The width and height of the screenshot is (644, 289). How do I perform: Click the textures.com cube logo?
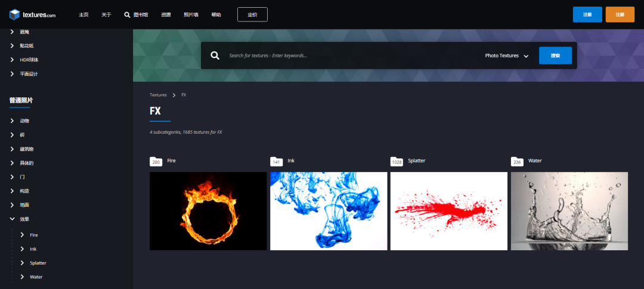pos(14,15)
